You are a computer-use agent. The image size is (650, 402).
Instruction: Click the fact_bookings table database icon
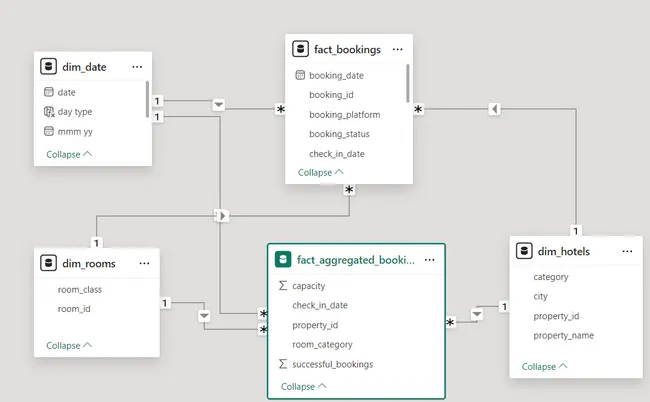click(x=301, y=49)
